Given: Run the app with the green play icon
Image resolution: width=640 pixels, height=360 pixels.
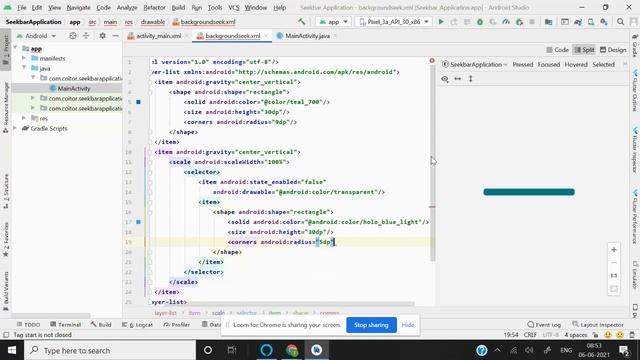Looking at the screenshot, I should 441,22.
